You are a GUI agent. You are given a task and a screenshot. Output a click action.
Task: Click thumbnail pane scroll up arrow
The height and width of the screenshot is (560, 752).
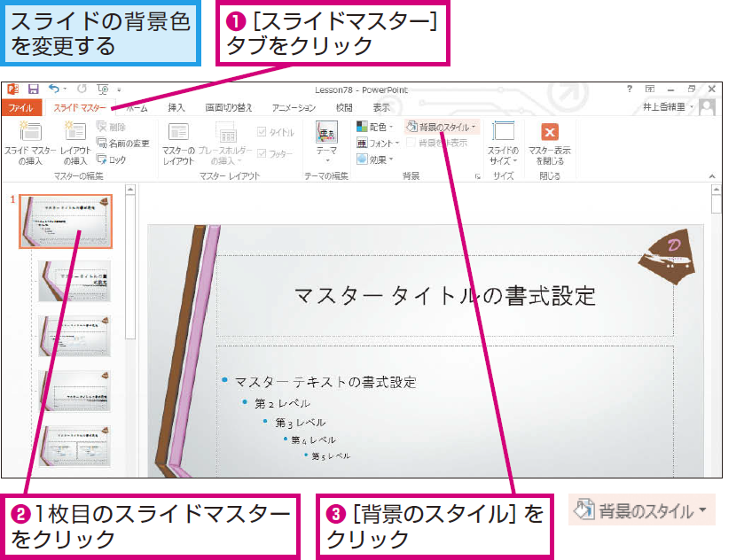130,190
